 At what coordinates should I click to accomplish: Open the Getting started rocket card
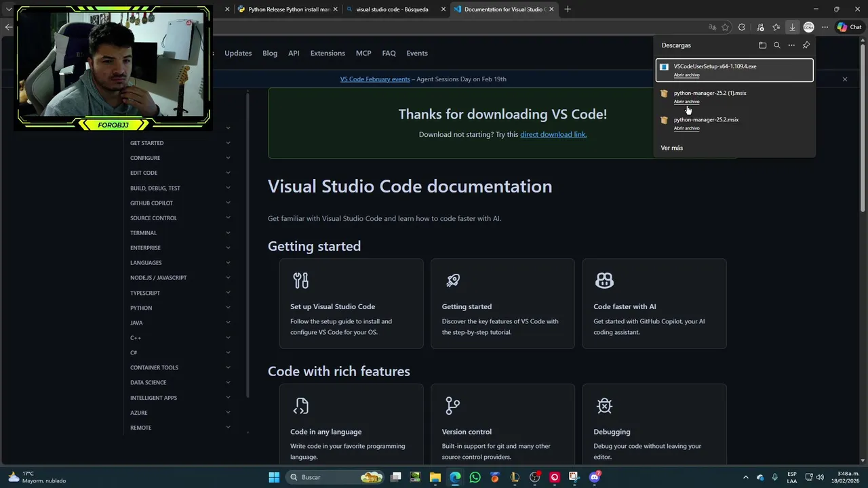pos(502,303)
